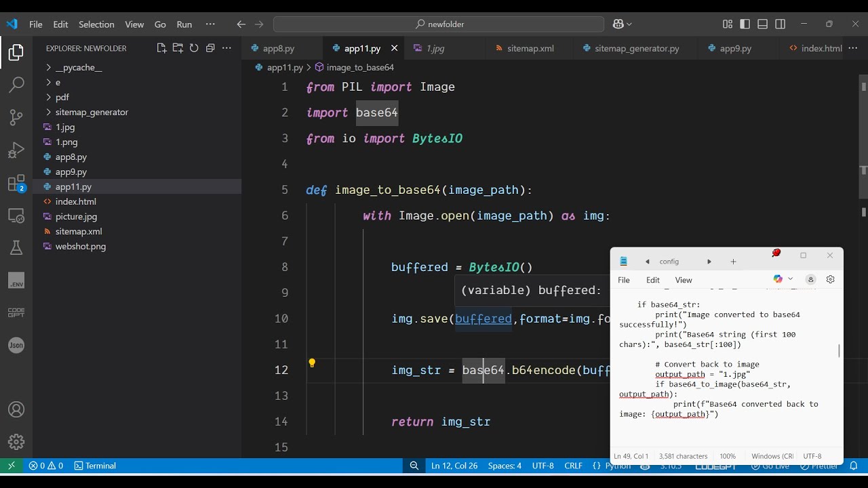The height and width of the screenshot is (488, 868).
Task: Open the Edit menu in Notepad
Action: (653, 280)
